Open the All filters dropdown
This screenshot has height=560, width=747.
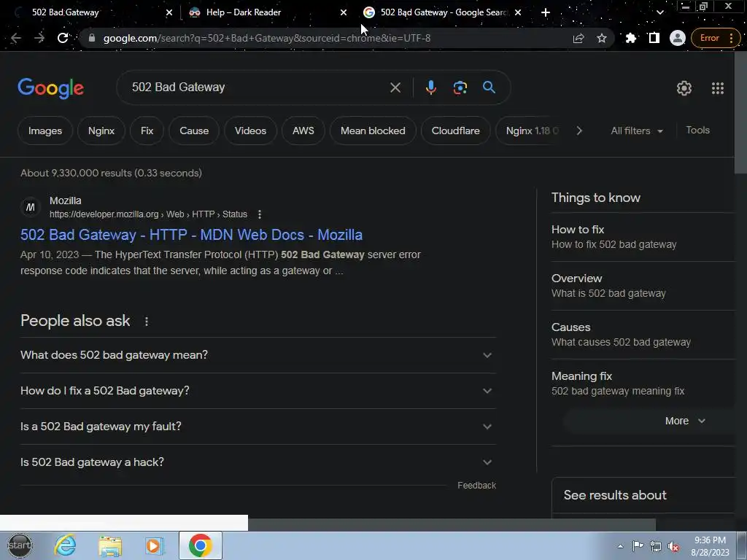click(637, 131)
